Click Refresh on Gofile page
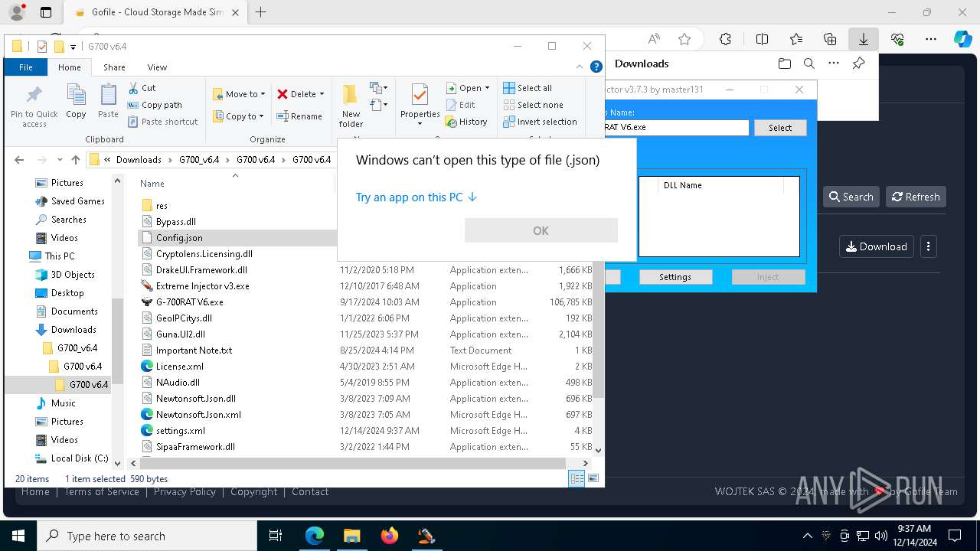Screen dimensions: 980x551 [x=916, y=197]
